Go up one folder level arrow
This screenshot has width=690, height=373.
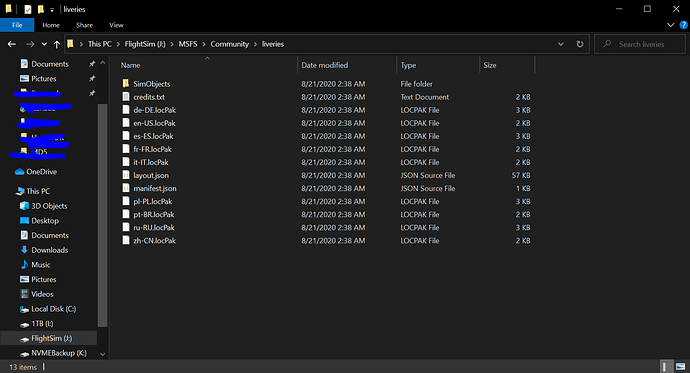point(57,44)
